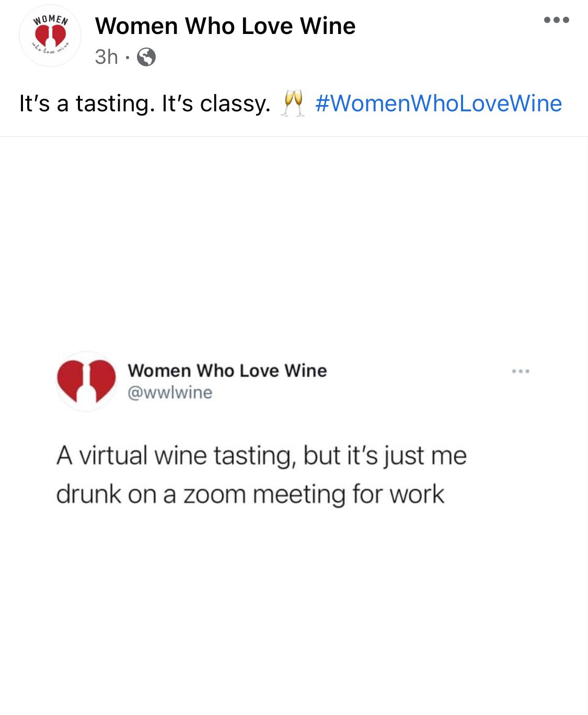The image size is (588, 715).
Task: Click the word "WOMEN" in the page logo
Action: point(51,20)
